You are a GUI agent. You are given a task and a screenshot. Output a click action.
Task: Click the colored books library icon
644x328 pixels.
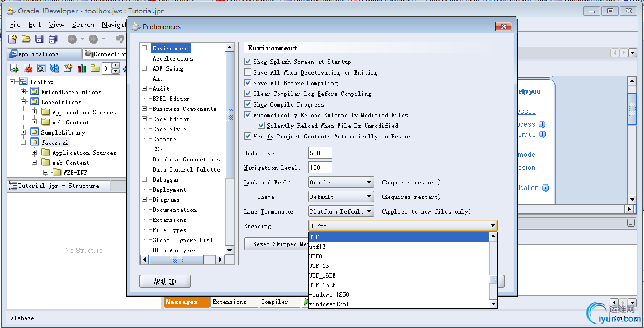[82, 68]
